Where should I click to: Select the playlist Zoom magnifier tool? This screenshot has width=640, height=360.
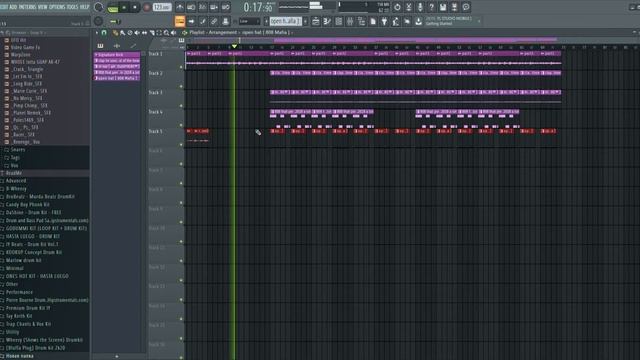(166, 33)
